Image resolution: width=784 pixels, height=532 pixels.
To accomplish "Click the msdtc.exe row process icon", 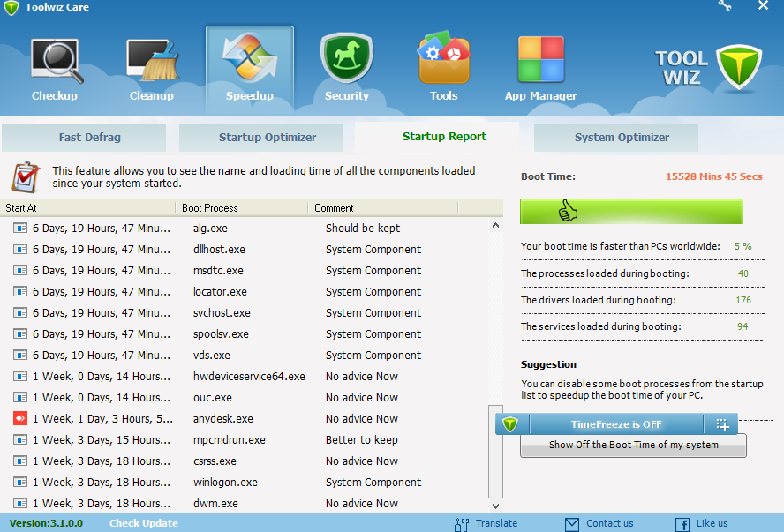I will (20, 270).
